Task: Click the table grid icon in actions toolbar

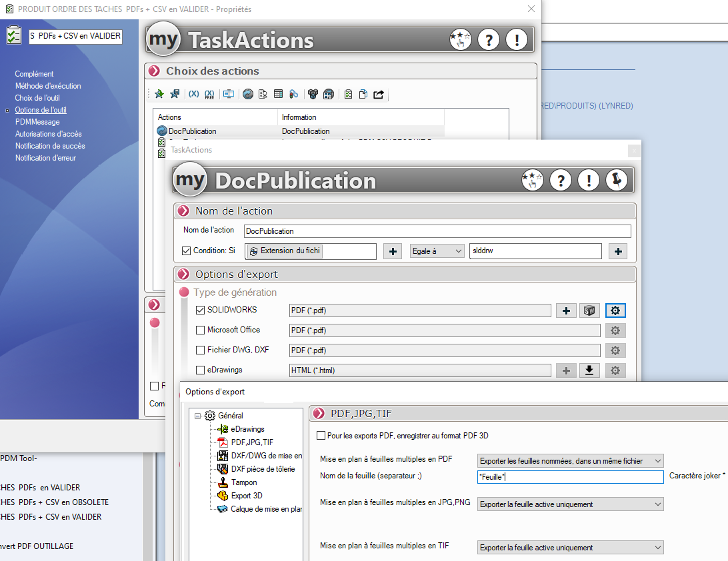Action: (278, 95)
